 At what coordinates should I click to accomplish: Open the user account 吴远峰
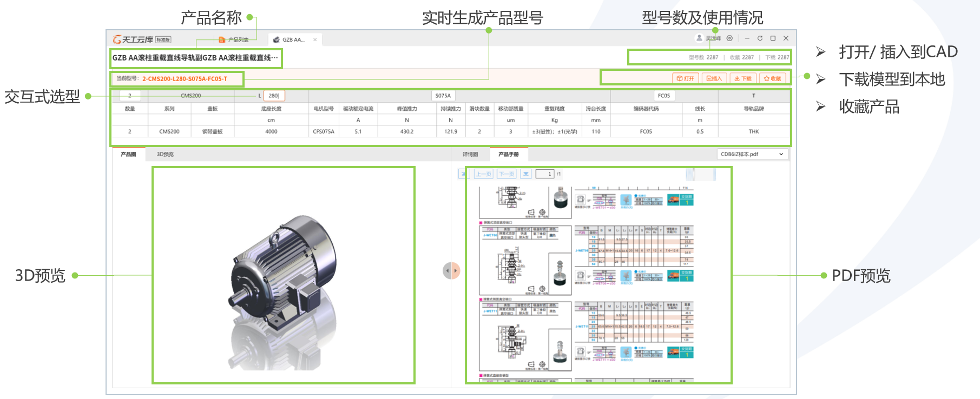click(708, 38)
